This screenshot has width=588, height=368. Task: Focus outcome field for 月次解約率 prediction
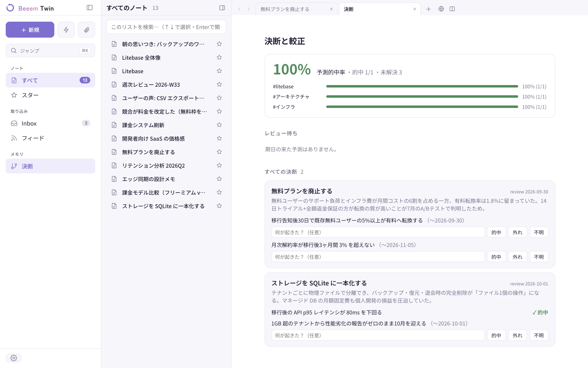click(x=378, y=257)
